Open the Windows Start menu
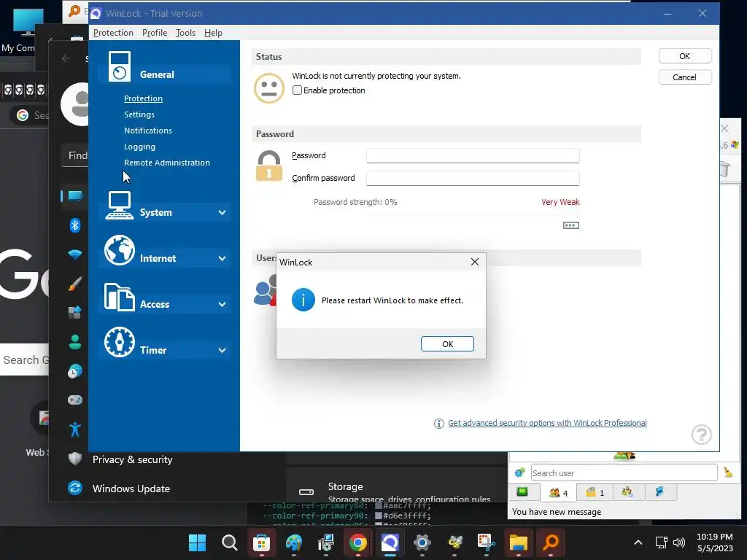 [x=197, y=542]
